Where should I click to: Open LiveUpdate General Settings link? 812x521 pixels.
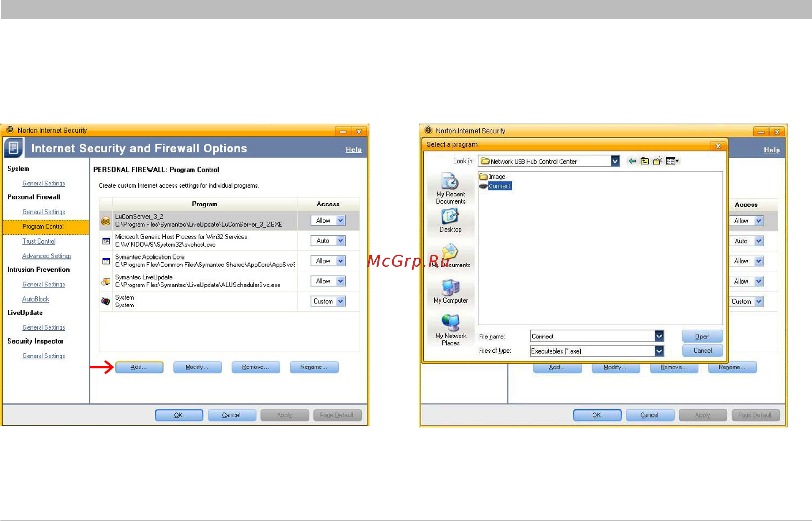[43, 327]
